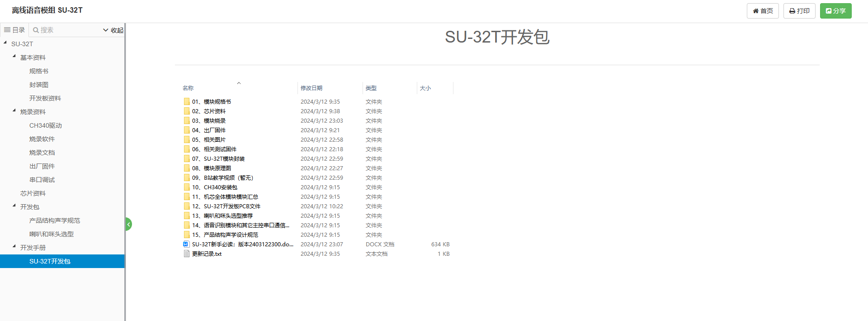Collapse the 基本资料 tree node arrow
The height and width of the screenshot is (321, 868).
pyautogui.click(x=14, y=56)
